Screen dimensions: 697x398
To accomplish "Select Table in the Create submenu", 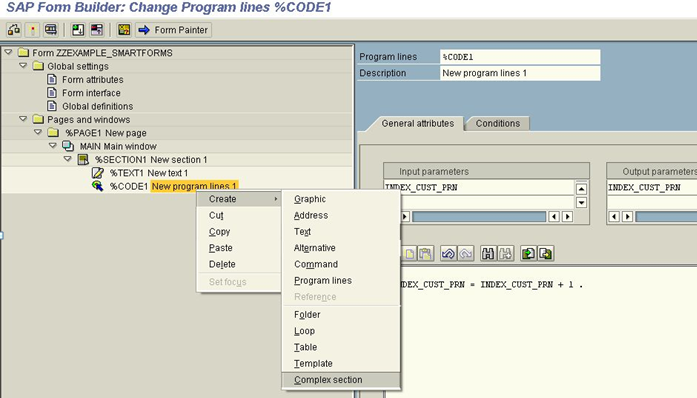I will (341, 347).
